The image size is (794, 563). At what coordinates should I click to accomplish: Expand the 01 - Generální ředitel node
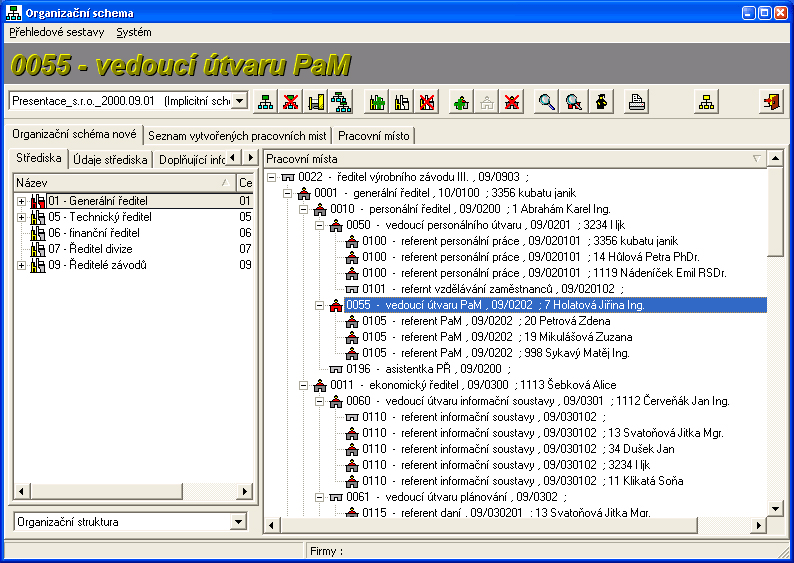click(x=21, y=202)
